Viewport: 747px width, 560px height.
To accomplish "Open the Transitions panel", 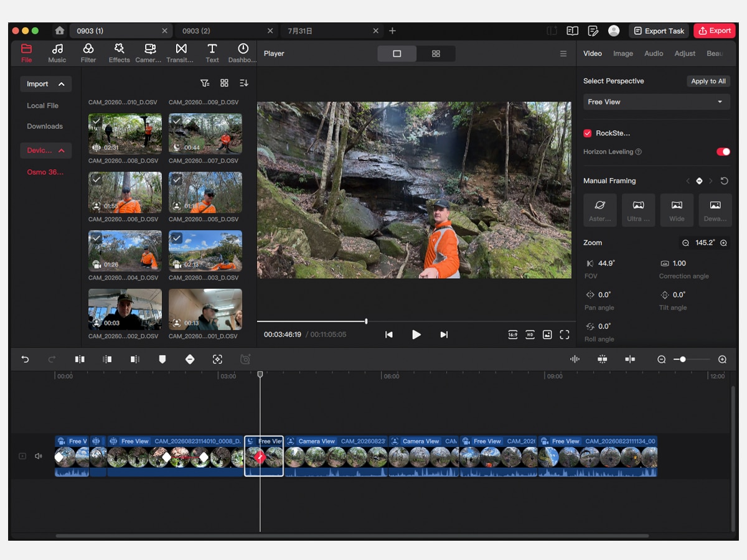I will (181, 53).
